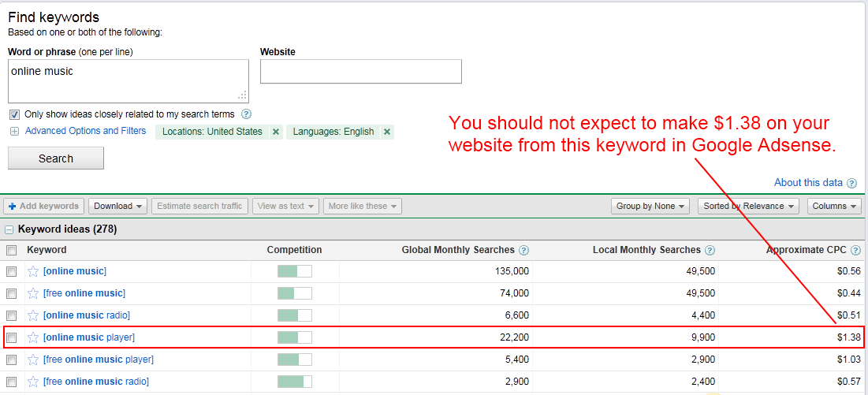Check the box for [online music player] row
The width and height of the screenshot is (868, 395).
tap(11, 337)
